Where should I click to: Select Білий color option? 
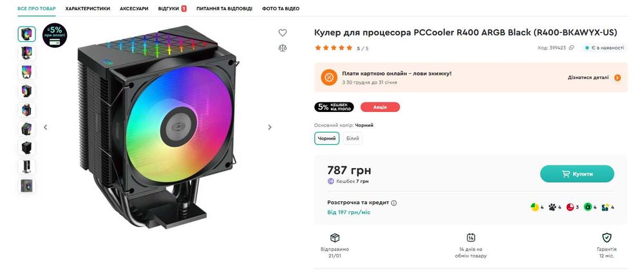(x=353, y=138)
